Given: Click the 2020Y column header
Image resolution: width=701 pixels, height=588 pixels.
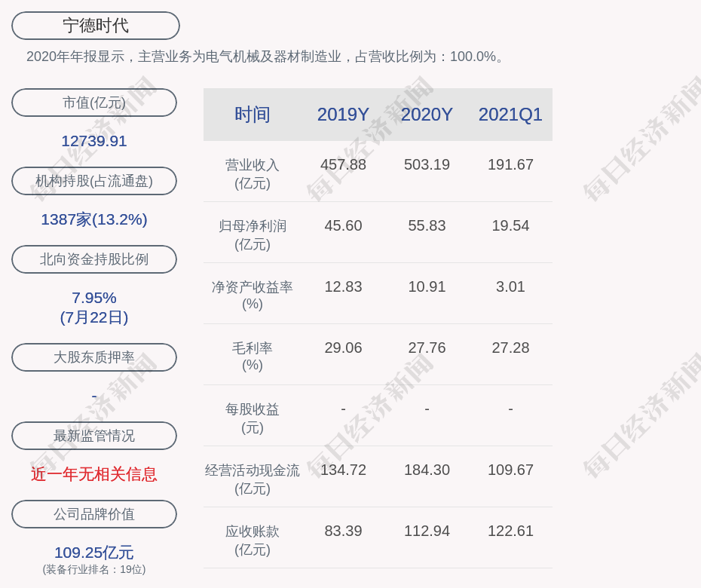Looking at the screenshot, I should click(x=427, y=115).
